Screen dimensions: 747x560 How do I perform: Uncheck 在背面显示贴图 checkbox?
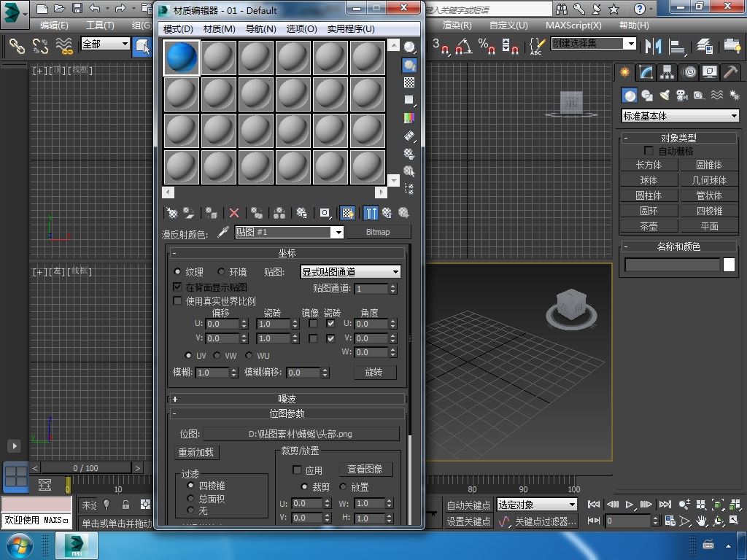177,287
